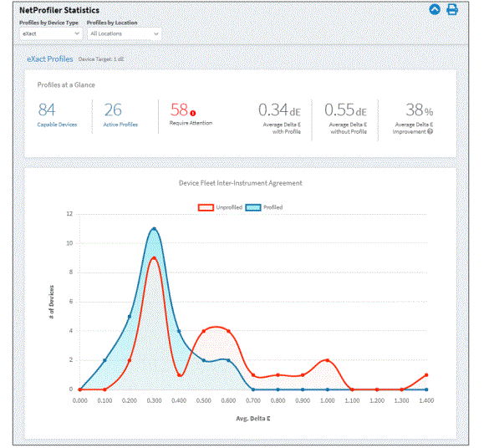This screenshot has width=484, height=448.
Task: Click the Profiled legend label
Action: click(x=273, y=207)
